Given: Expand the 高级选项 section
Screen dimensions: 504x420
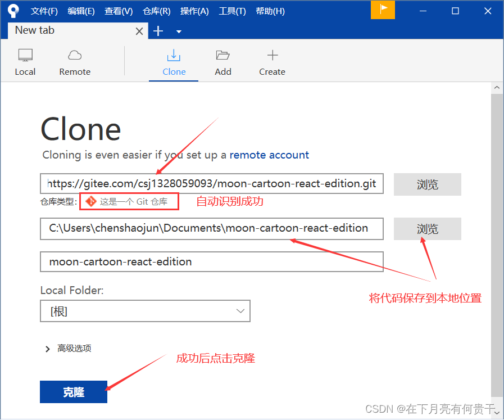Looking at the screenshot, I should tap(69, 348).
